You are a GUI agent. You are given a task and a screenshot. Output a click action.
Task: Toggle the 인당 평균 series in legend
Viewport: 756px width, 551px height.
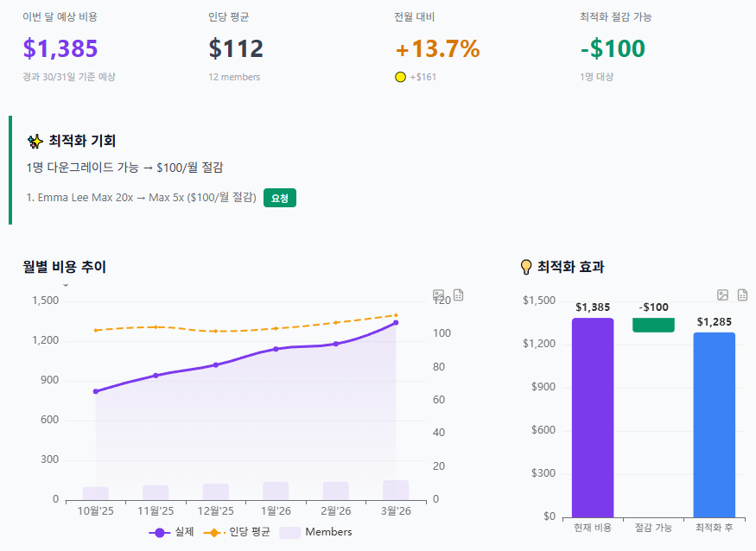pyautogui.click(x=236, y=532)
